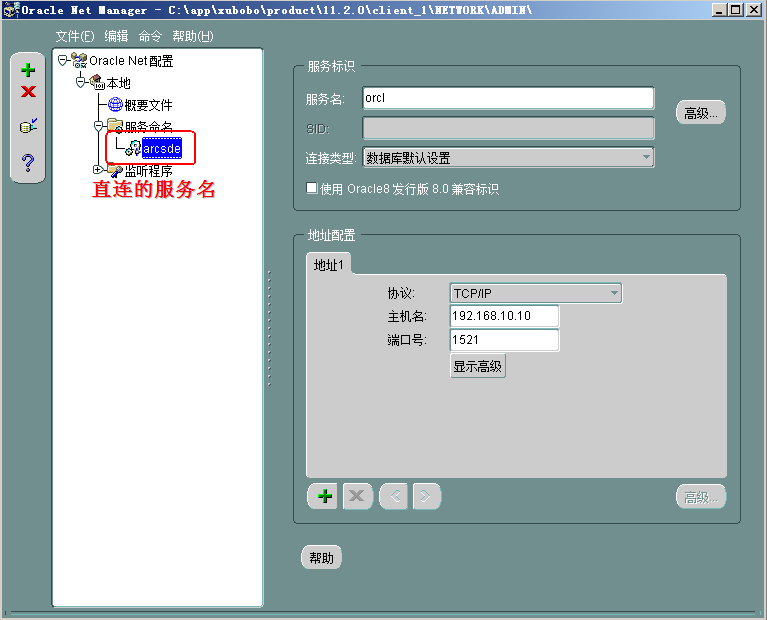Click the 概要文件 globe icon
The height and width of the screenshot is (620, 767).
point(115,104)
